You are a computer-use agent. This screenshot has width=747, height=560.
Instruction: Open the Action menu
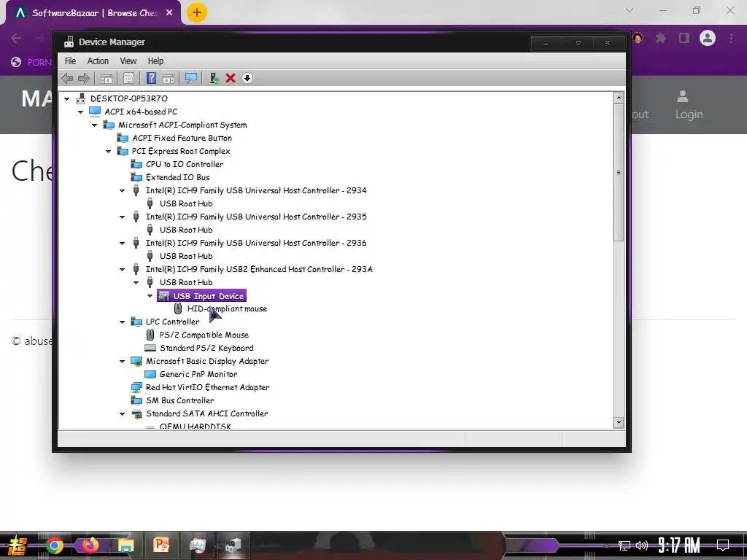(98, 61)
